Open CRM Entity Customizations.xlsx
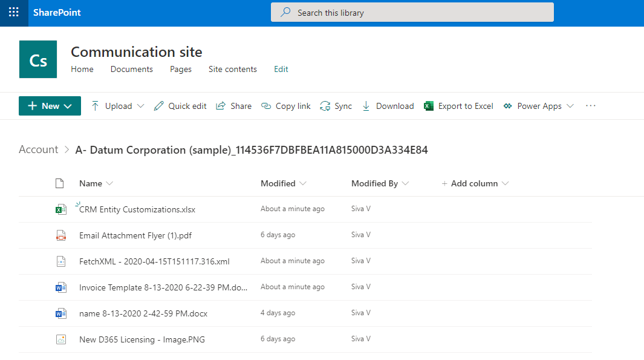 [x=137, y=209]
